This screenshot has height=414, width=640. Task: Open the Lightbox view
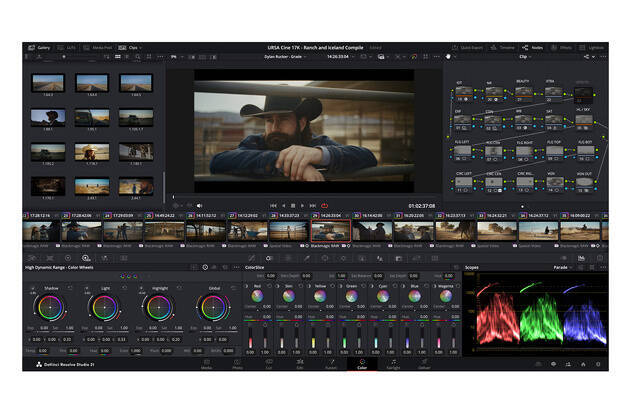(x=592, y=47)
